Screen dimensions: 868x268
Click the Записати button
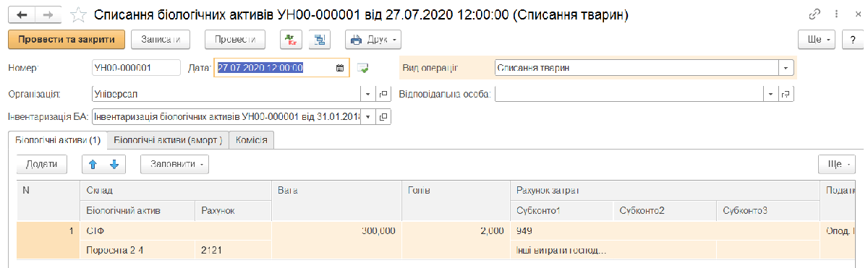coord(160,39)
